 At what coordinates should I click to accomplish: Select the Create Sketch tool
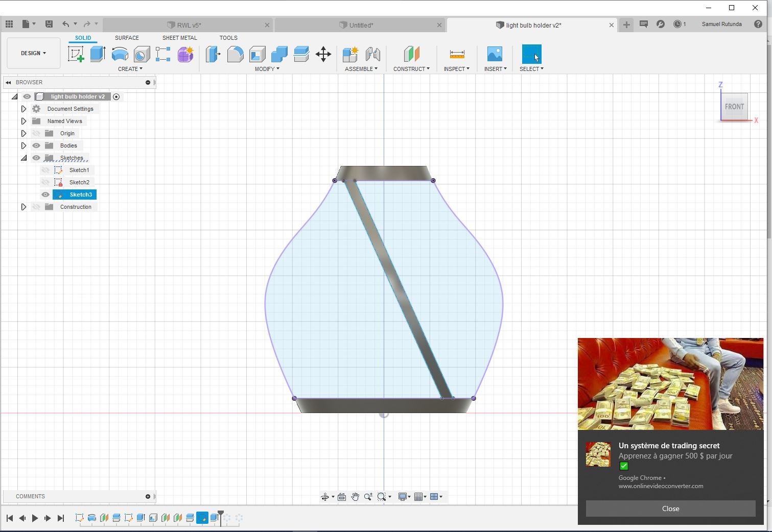76,54
